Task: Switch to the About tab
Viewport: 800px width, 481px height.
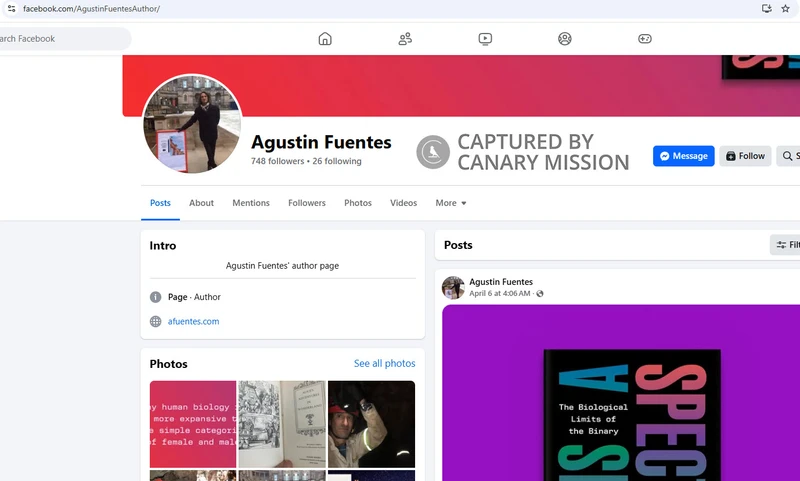Action: point(202,203)
